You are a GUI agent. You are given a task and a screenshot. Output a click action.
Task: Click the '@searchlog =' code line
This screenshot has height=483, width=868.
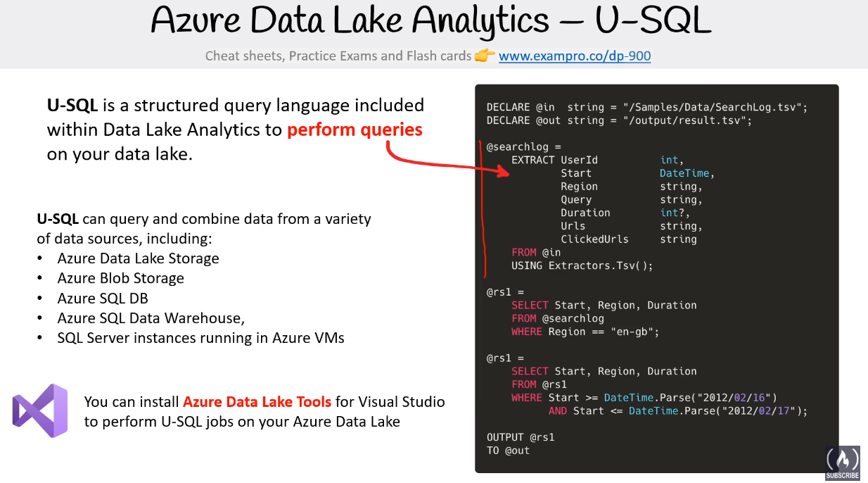point(524,146)
